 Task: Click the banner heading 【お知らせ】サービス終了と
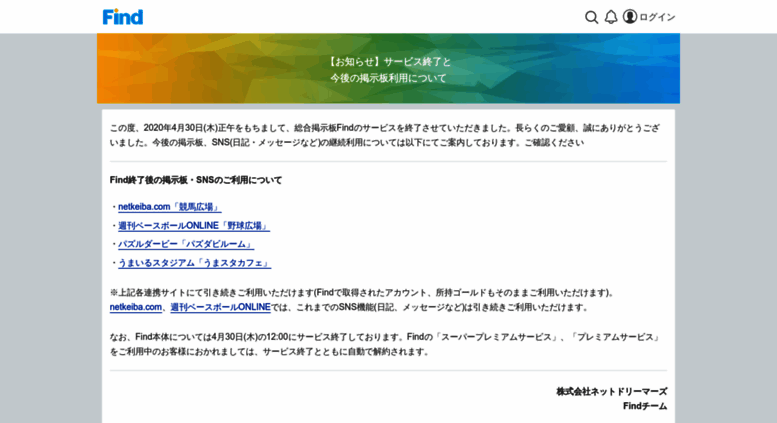click(388, 62)
